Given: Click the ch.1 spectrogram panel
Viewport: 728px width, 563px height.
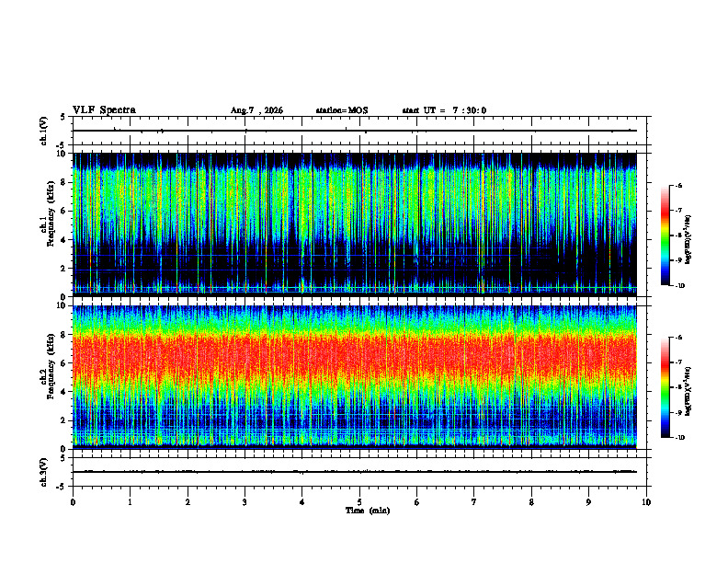Looking at the screenshot, I should [x=355, y=224].
